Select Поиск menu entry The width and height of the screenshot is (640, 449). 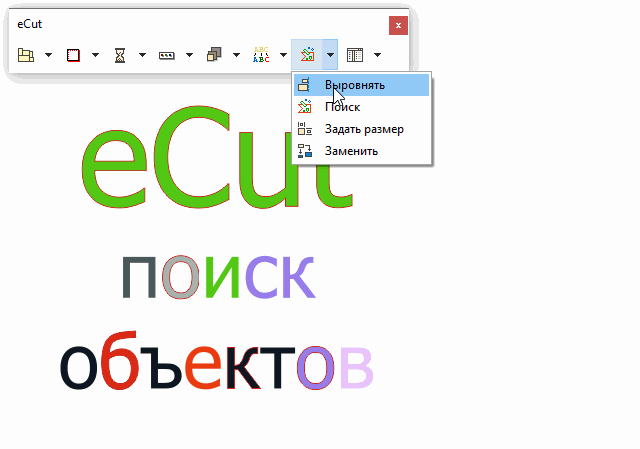tap(362, 107)
